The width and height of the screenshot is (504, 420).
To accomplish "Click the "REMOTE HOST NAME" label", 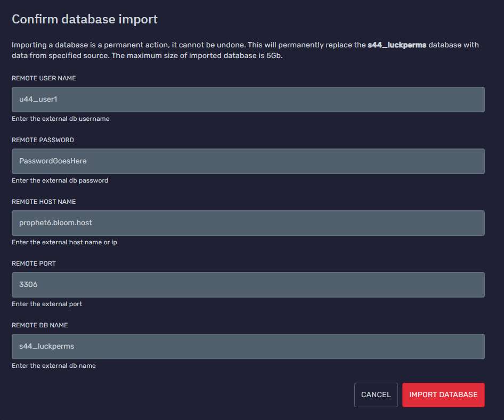I will point(44,202).
